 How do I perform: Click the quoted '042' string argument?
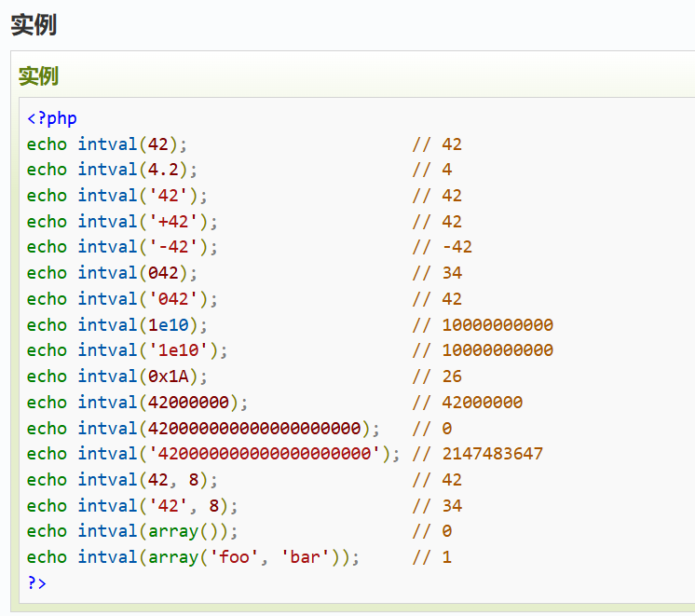(x=173, y=299)
